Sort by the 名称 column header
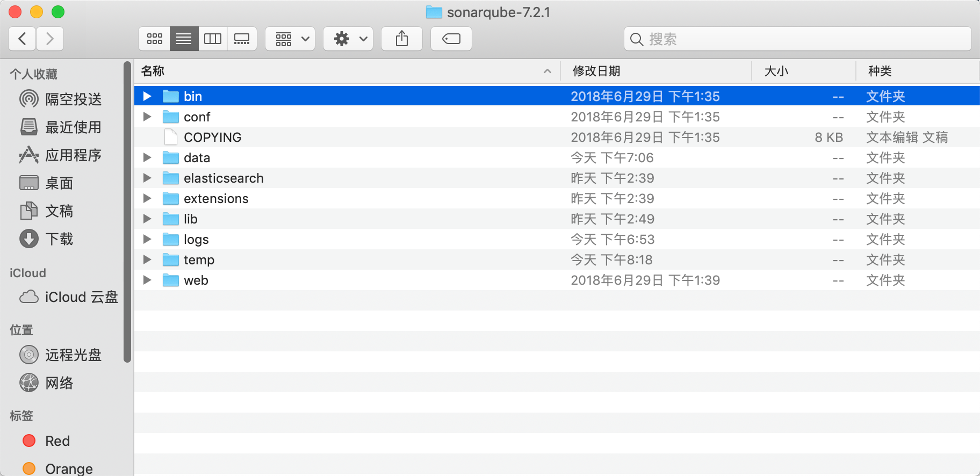Image resolution: width=980 pixels, height=476 pixels. point(347,71)
